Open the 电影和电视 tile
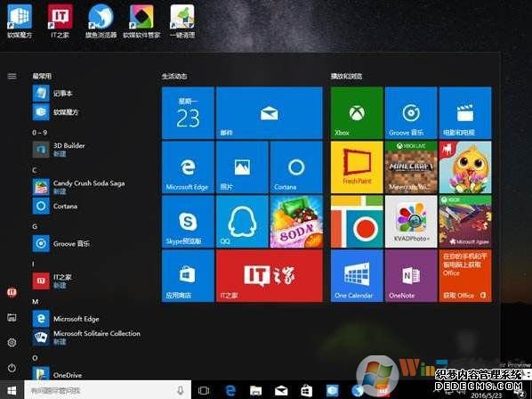532x399 pixels. (465, 113)
